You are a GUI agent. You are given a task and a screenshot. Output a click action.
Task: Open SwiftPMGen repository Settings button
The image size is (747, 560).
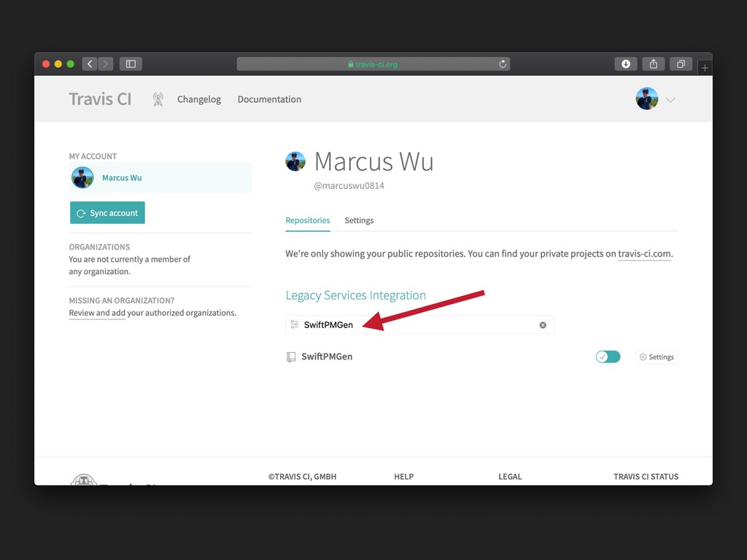657,357
